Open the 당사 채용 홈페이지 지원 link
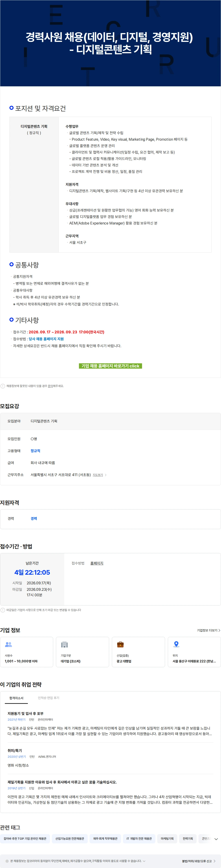 46,339
